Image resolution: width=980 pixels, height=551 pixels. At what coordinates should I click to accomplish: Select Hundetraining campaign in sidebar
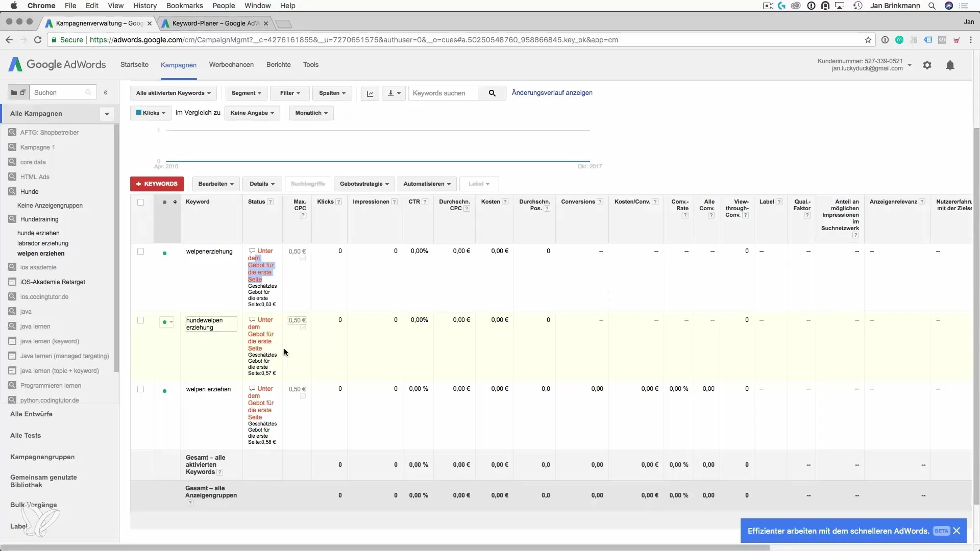39,219
